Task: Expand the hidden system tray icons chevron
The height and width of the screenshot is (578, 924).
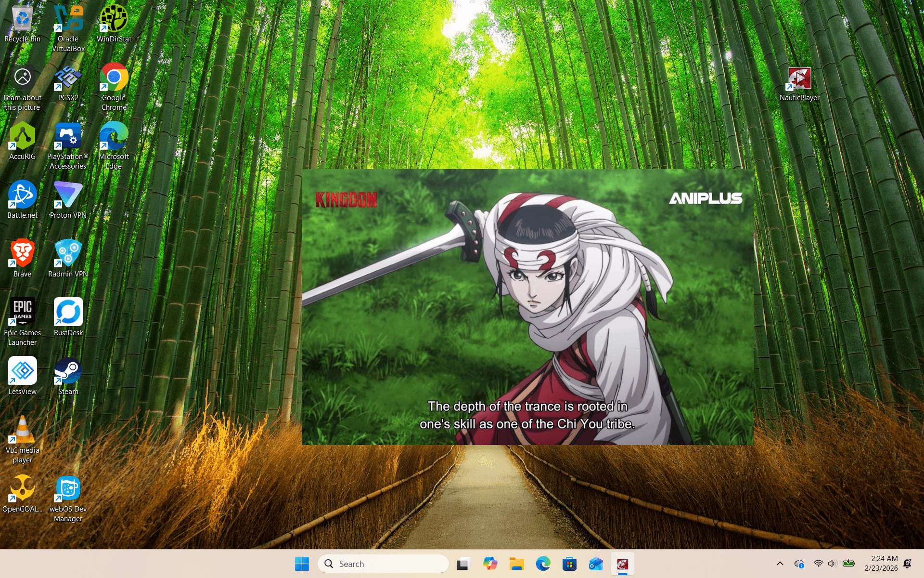Action: (780, 564)
